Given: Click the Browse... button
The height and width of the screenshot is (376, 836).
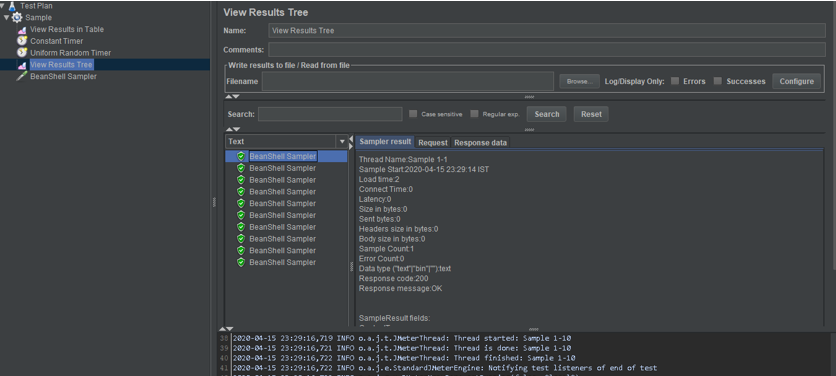Looking at the screenshot, I should 580,82.
